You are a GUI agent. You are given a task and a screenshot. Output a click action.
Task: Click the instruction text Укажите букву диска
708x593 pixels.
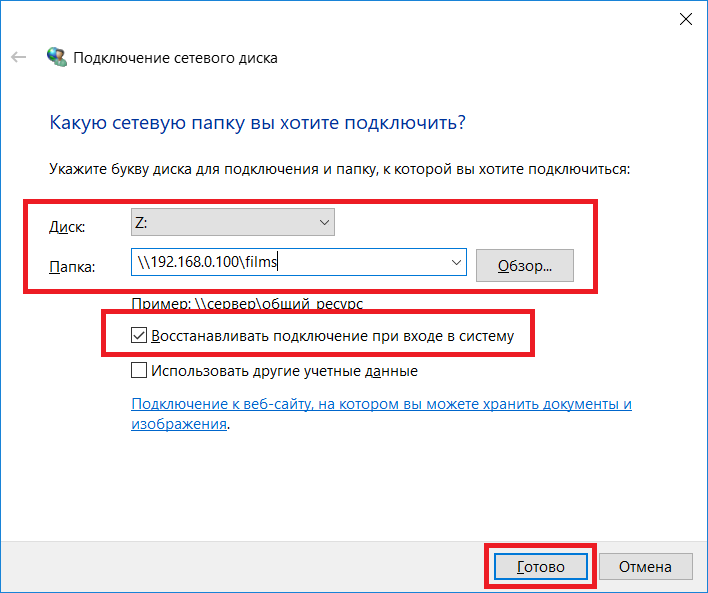[339, 169]
